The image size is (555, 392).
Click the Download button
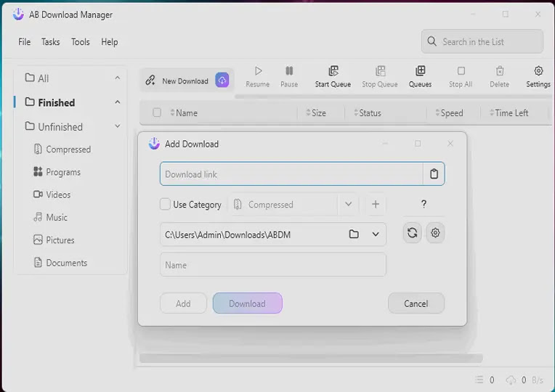(x=248, y=303)
